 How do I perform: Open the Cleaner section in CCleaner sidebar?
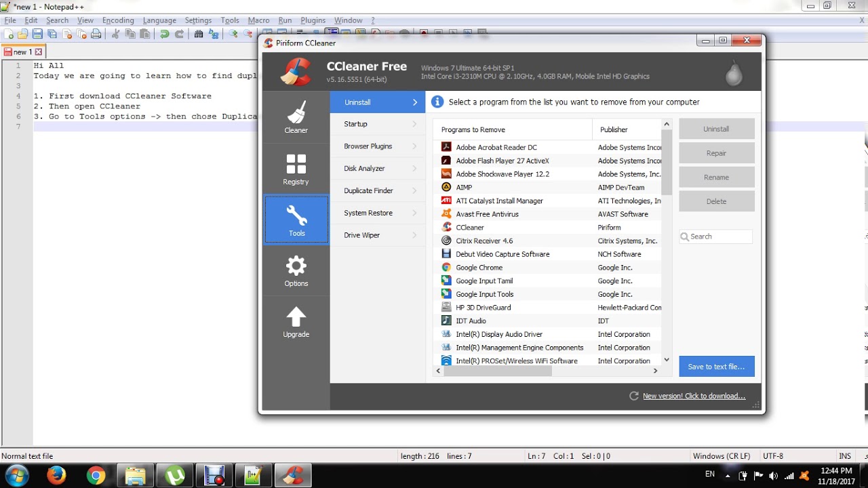pos(296,117)
